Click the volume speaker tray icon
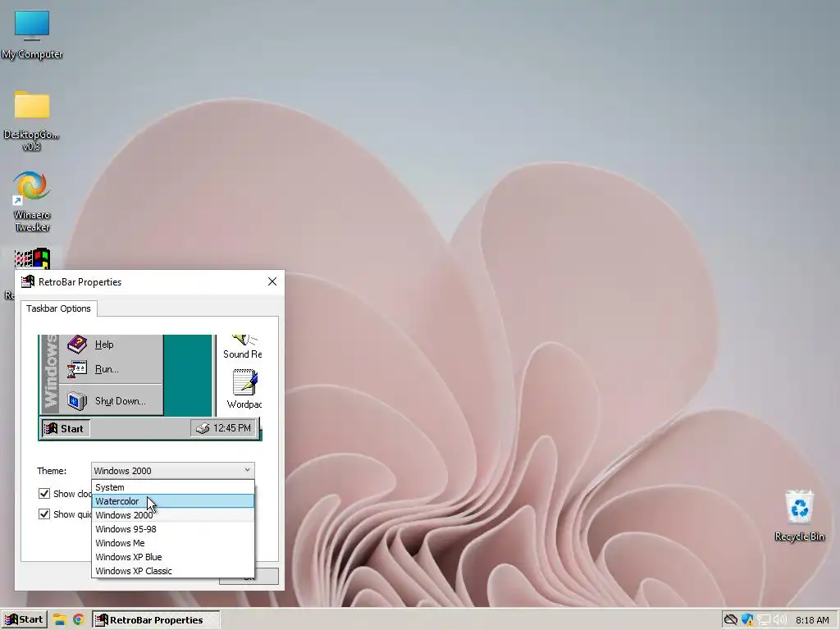 click(780, 620)
